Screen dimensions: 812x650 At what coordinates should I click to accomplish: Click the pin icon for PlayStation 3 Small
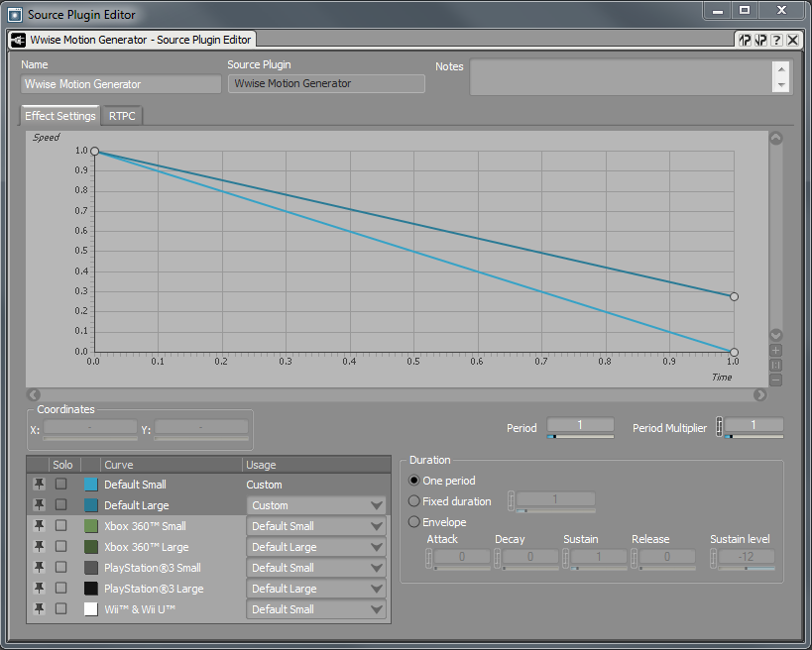click(x=39, y=567)
